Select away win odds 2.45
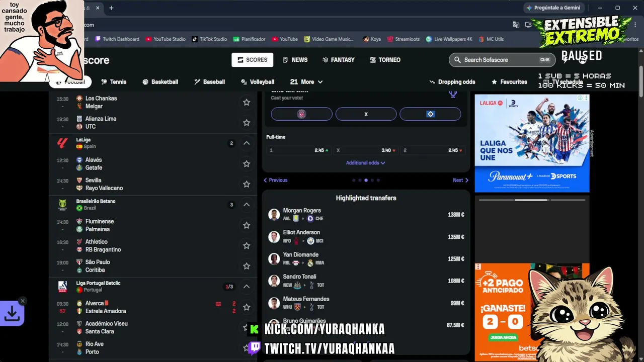The height and width of the screenshot is (362, 644). (433, 150)
